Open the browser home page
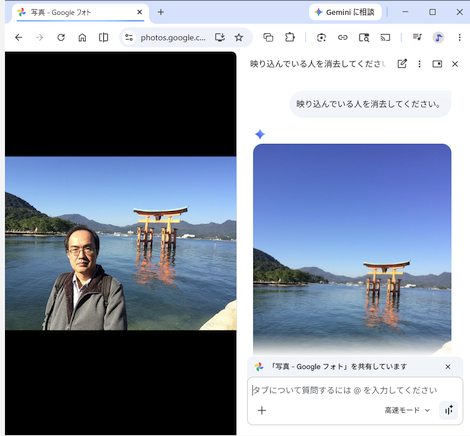This screenshot has width=470, height=436. point(82,38)
